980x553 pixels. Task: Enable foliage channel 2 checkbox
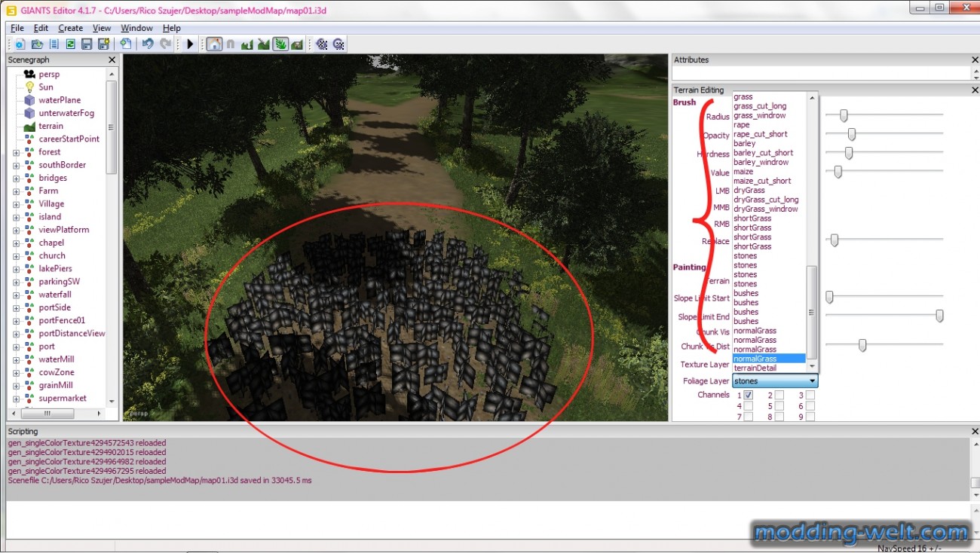click(x=779, y=395)
